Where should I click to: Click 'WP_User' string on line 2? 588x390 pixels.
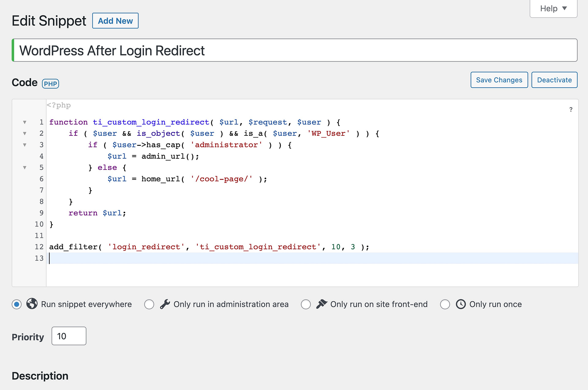(329, 134)
